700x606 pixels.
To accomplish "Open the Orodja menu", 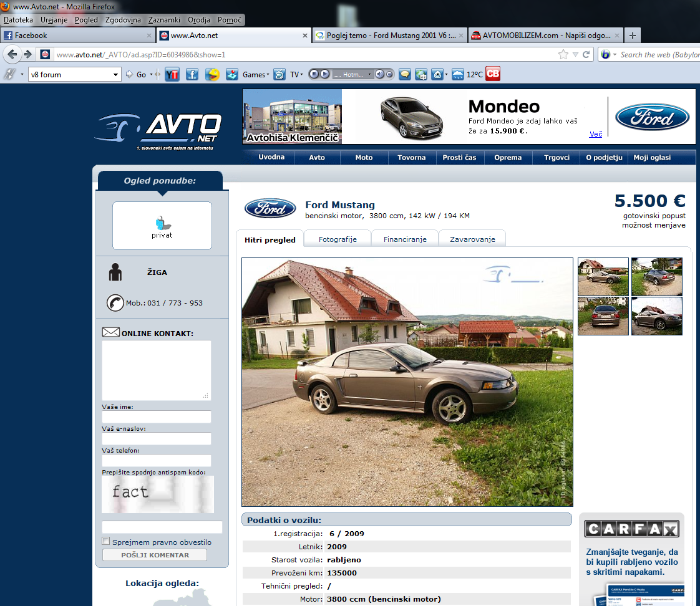I will (199, 19).
